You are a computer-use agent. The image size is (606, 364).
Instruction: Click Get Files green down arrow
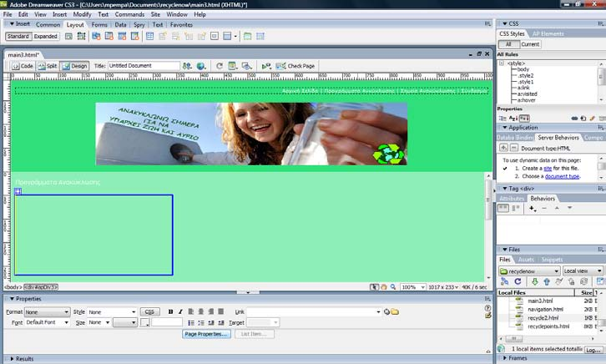click(534, 281)
